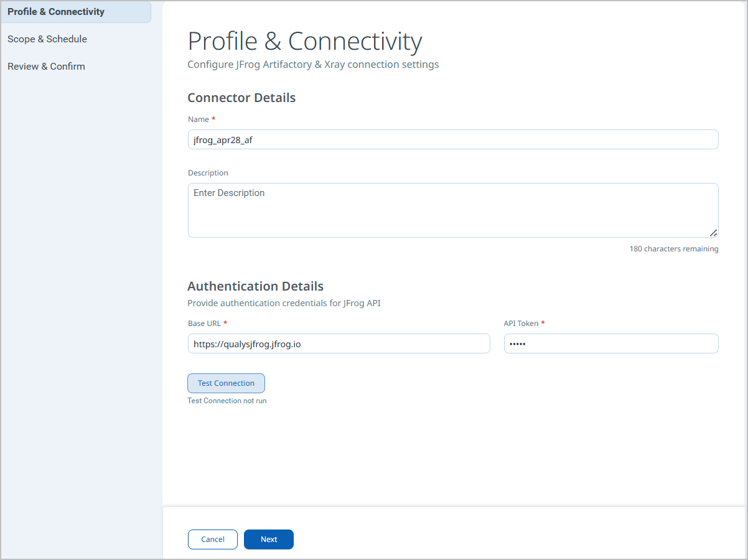
Task: Click the Profile & Connectivity page title
Action: point(305,41)
